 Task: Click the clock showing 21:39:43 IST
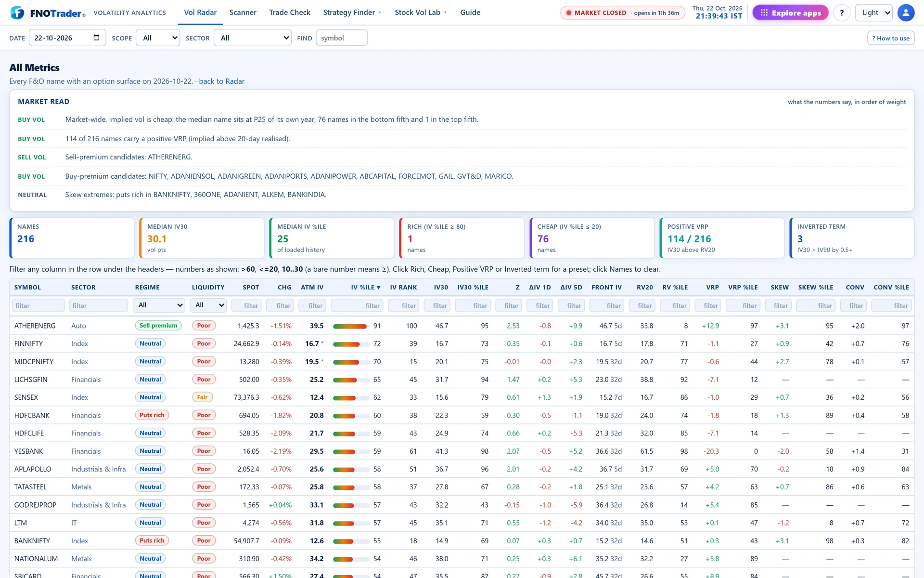pyautogui.click(x=719, y=16)
